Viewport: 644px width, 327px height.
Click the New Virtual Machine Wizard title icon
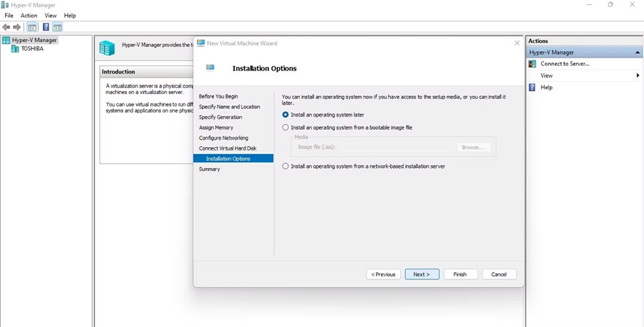(201, 43)
